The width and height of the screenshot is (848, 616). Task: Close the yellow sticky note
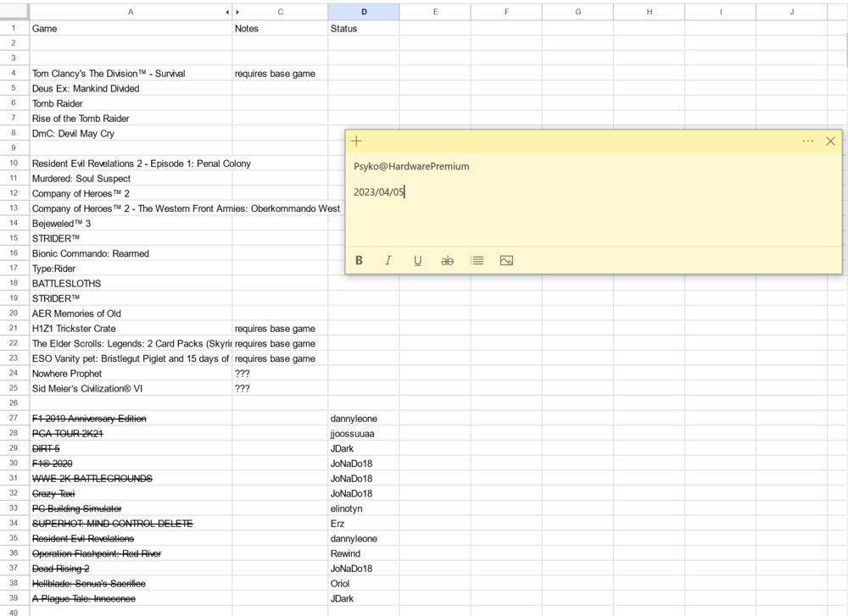pos(831,141)
